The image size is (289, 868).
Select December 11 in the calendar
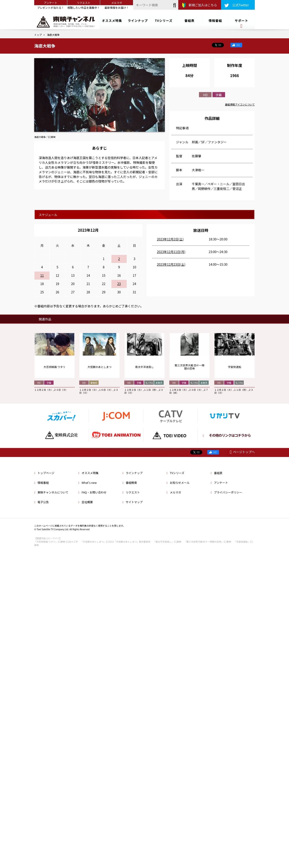42,276
